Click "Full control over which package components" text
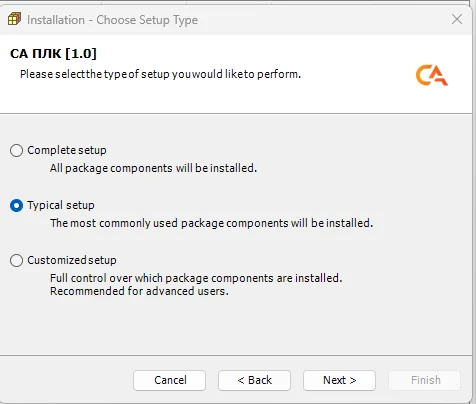Image resolution: width=476 pixels, height=404 pixels. tap(196, 278)
